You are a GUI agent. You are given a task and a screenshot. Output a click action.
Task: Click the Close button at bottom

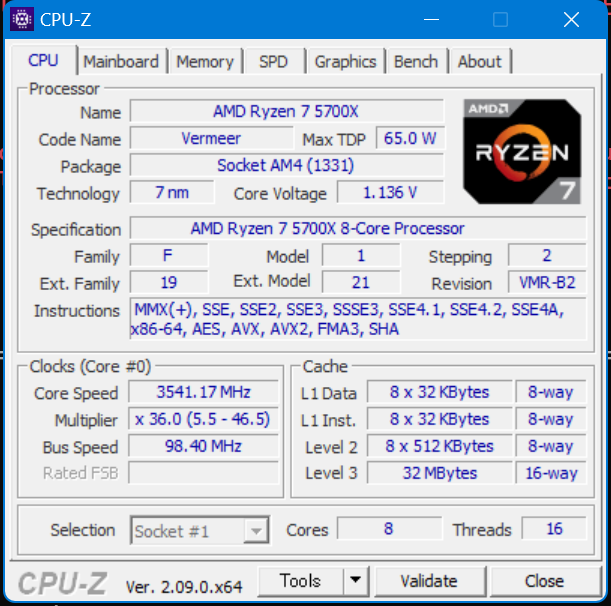(544, 581)
